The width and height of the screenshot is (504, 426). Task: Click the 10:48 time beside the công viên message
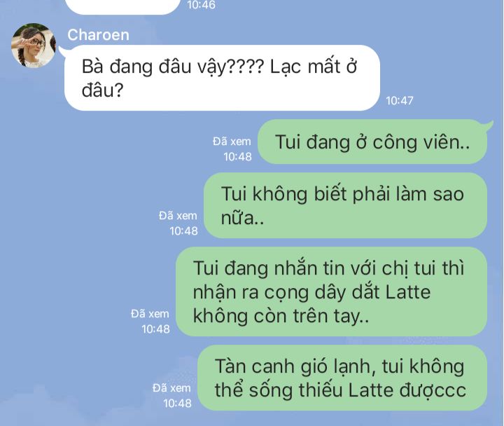(237, 157)
